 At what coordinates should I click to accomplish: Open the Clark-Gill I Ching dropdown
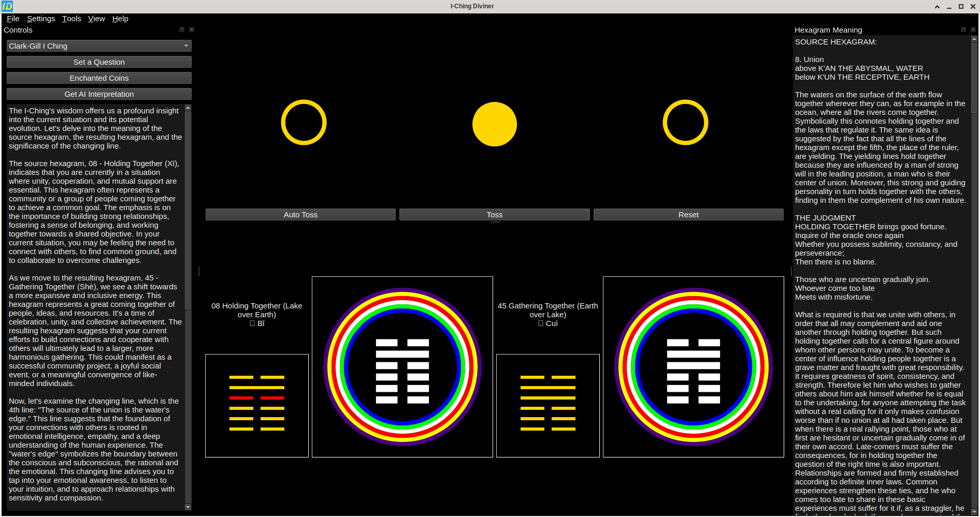(x=99, y=46)
